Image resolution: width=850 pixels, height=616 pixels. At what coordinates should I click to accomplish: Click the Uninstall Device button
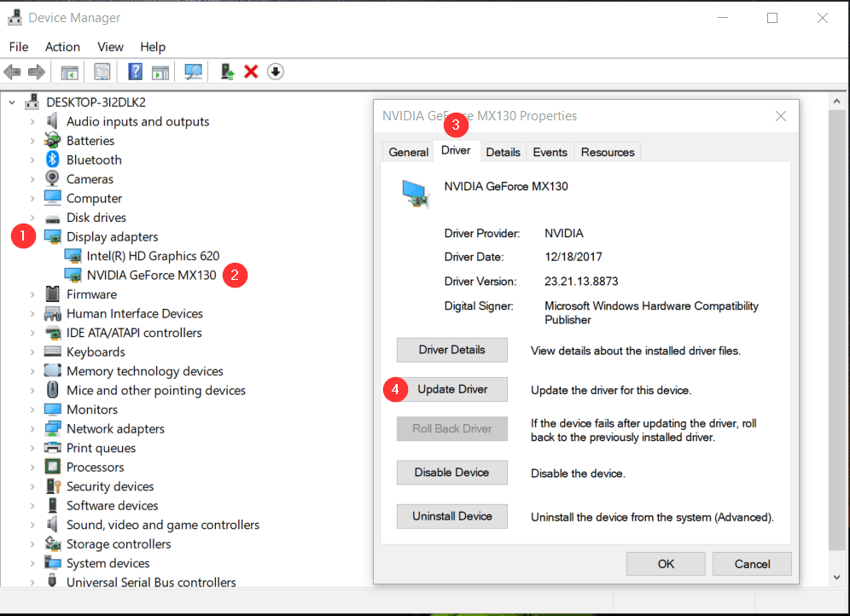pyautogui.click(x=452, y=516)
